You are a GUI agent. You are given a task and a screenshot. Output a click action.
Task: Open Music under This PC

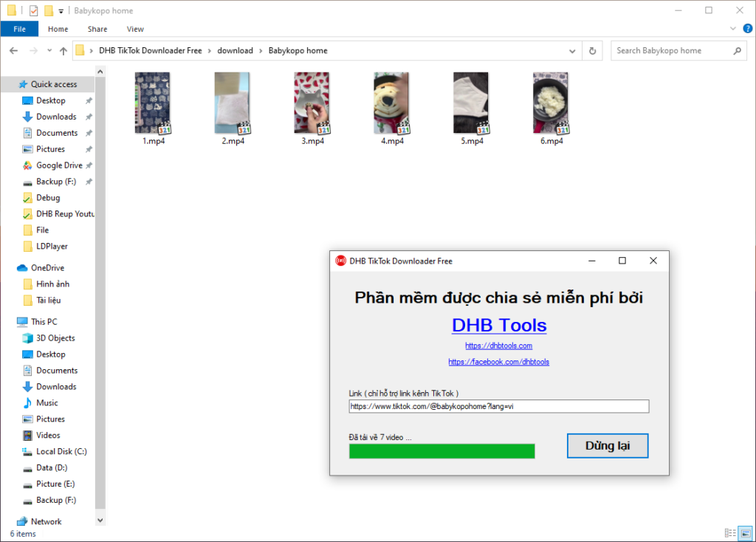[47, 402]
